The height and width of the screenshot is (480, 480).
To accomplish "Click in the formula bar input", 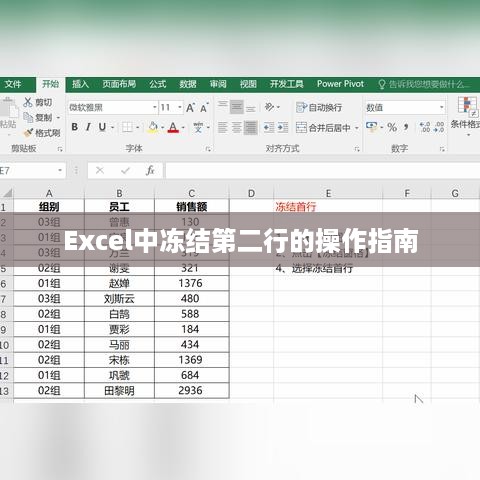I will coord(322,171).
